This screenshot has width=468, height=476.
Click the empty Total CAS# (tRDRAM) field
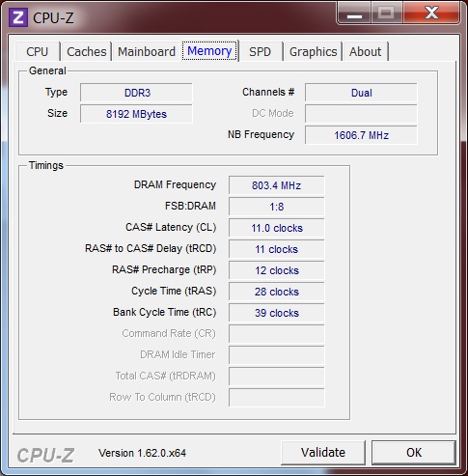click(277, 377)
